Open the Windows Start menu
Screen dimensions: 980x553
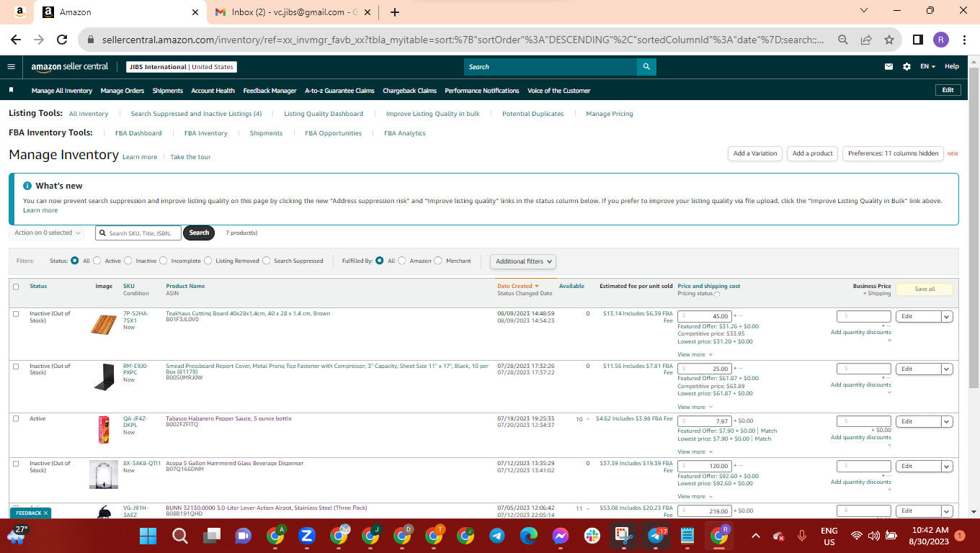148,536
